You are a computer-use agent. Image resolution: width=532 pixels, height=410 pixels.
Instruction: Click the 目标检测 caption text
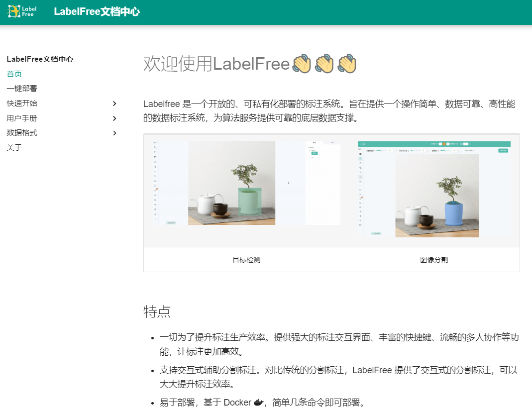[247, 260]
